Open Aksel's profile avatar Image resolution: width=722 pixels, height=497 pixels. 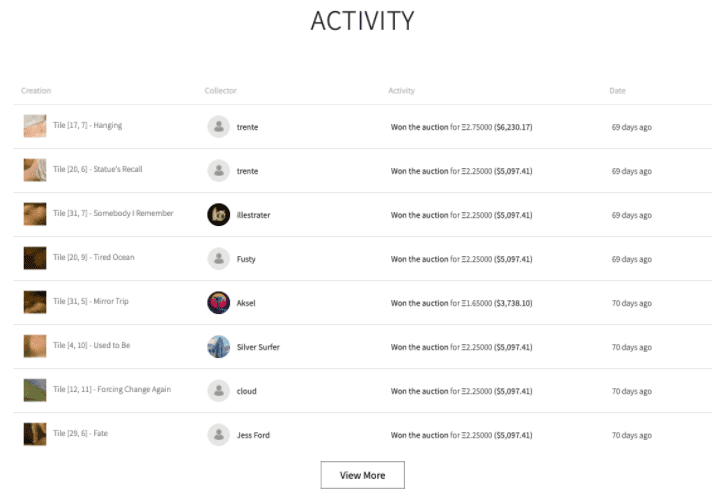[218, 302]
